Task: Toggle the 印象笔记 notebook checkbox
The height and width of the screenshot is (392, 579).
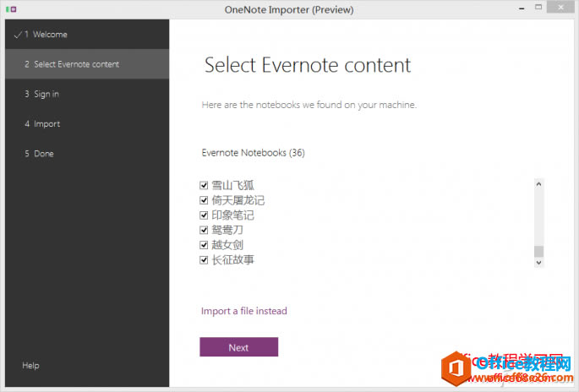Action: coord(204,215)
